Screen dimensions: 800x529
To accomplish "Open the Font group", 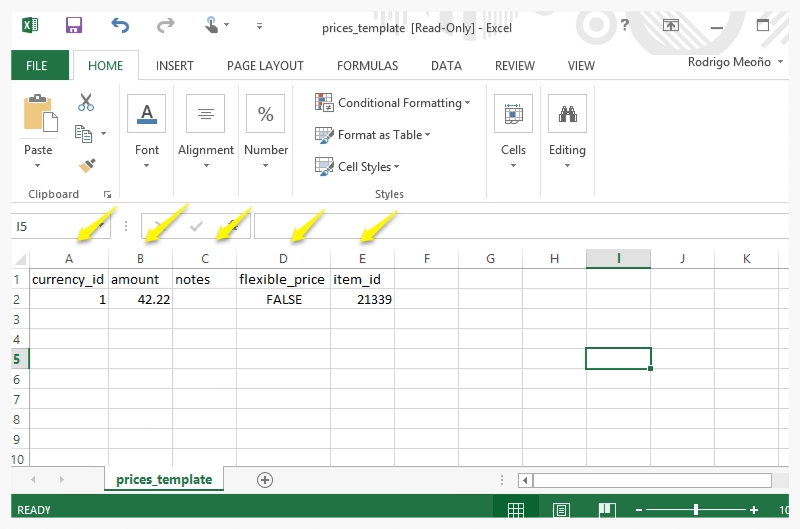I will coord(146,132).
